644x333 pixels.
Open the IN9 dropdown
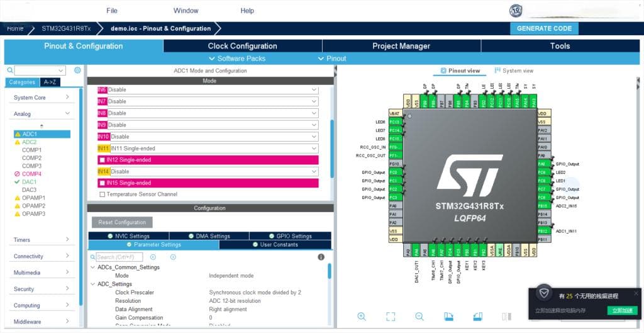(x=314, y=125)
